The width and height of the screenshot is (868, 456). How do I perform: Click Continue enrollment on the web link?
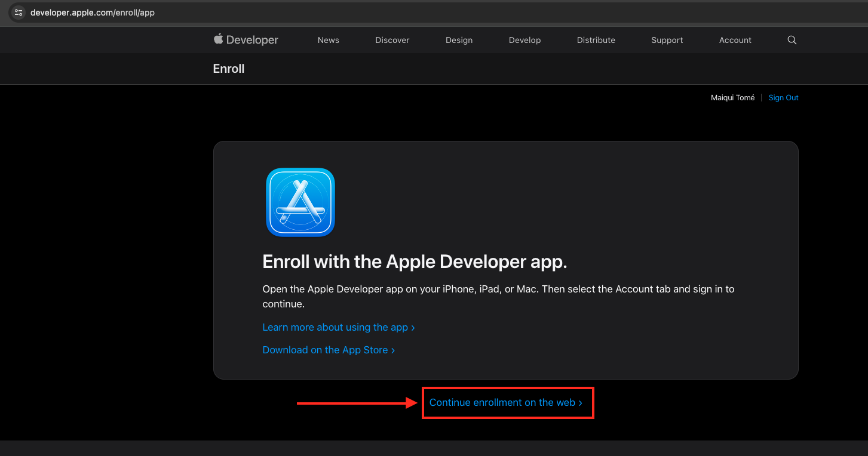(506, 402)
